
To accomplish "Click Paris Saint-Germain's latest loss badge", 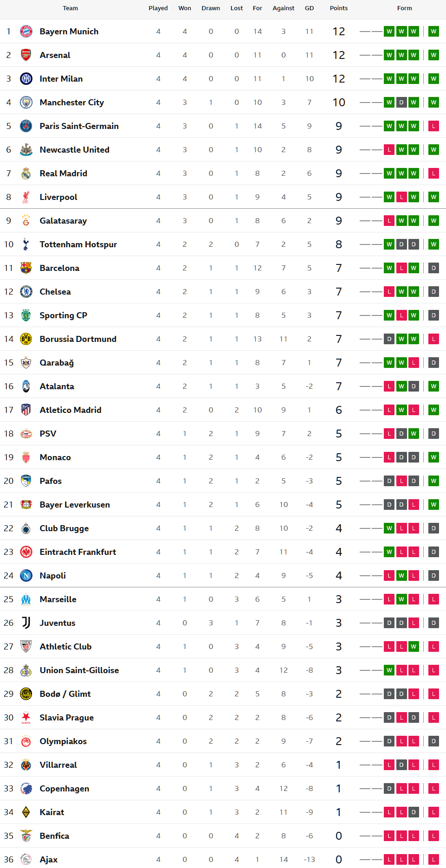I will pos(433,126).
